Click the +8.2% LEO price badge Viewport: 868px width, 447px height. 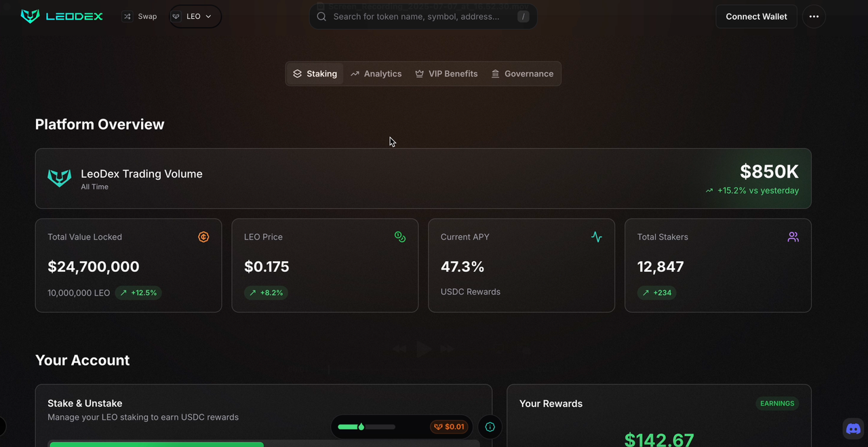[x=266, y=293]
